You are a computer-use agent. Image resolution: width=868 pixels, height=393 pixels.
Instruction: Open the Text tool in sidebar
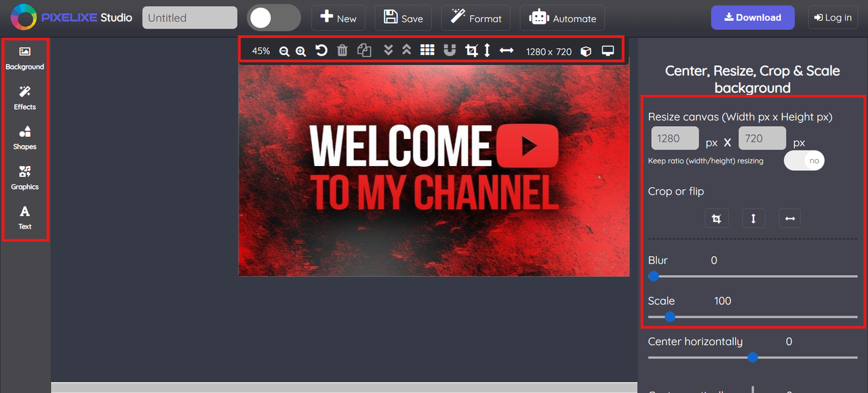(x=25, y=218)
